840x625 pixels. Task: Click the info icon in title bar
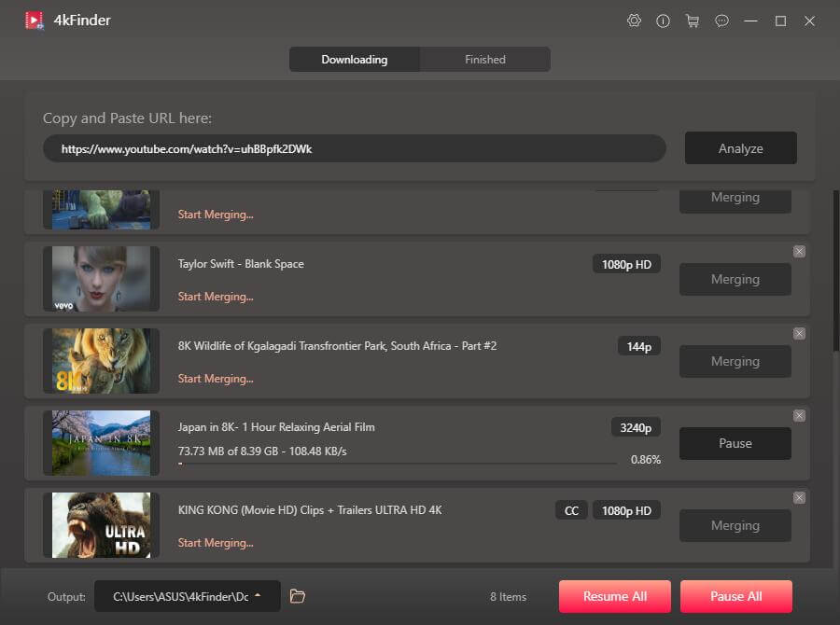tap(664, 21)
